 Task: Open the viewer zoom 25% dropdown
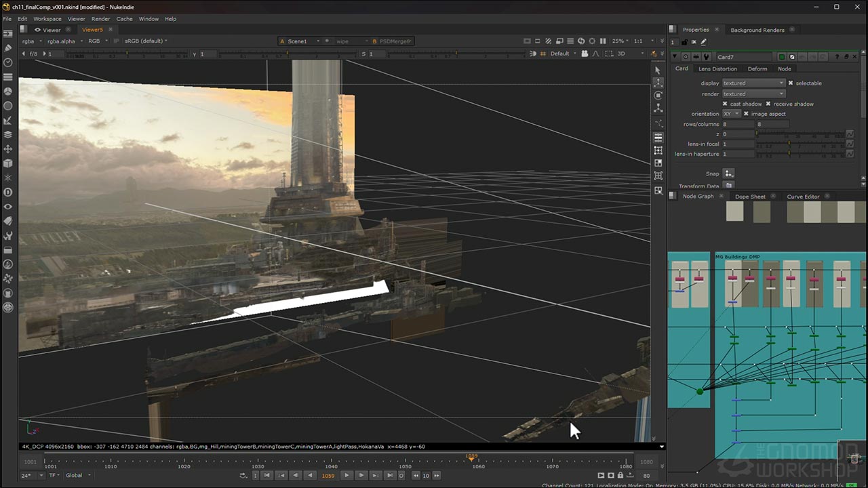[620, 41]
